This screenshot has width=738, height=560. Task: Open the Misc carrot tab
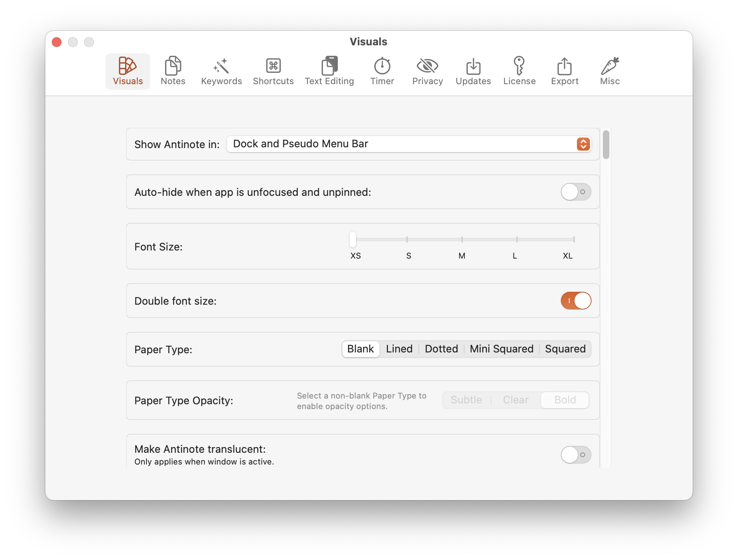tap(610, 72)
